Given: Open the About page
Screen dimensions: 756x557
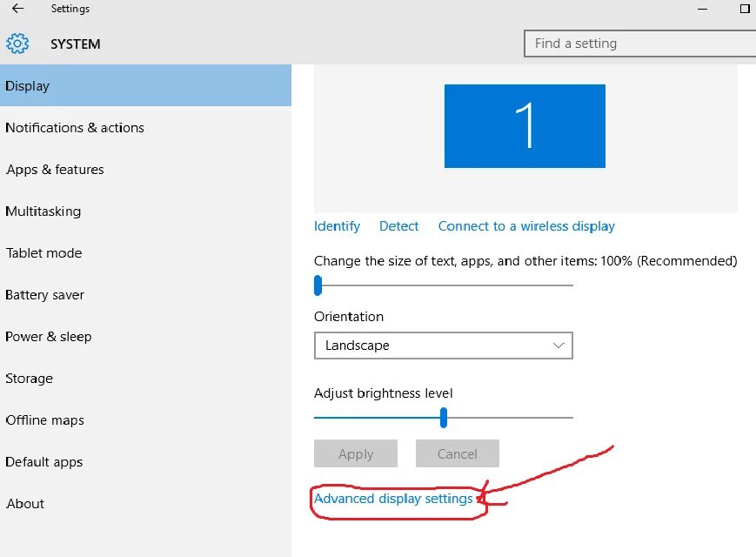Looking at the screenshot, I should point(145,503).
